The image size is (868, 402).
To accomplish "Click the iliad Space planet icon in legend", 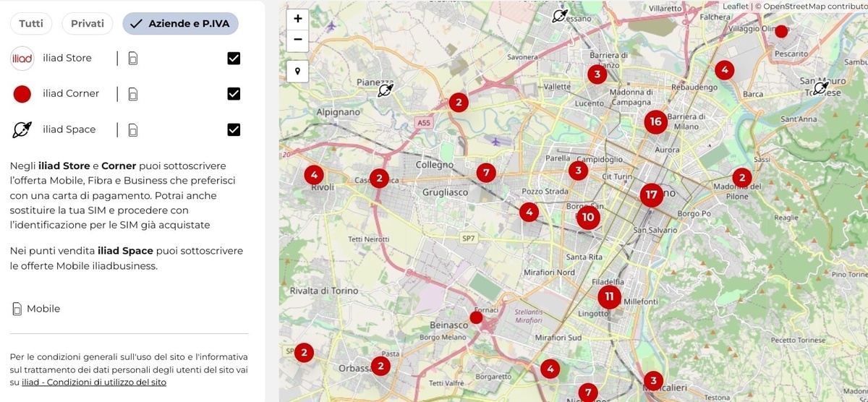I will tap(22, 129).
